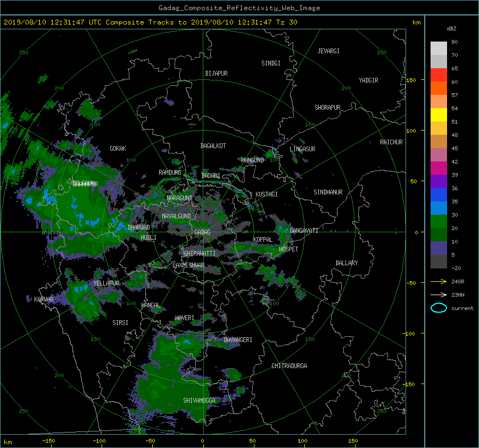
Task: Select the BAGALKOT label
Action: pos(213,146)
